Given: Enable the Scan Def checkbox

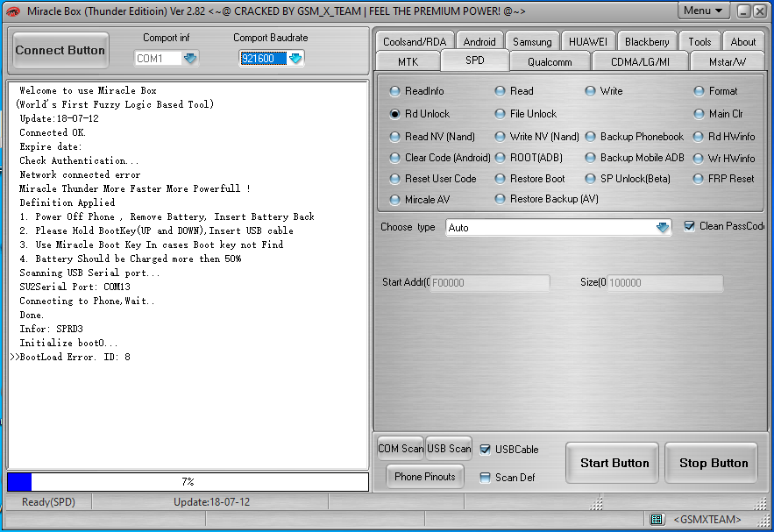Looking at the screenshot, I should (x=486, y=478).
